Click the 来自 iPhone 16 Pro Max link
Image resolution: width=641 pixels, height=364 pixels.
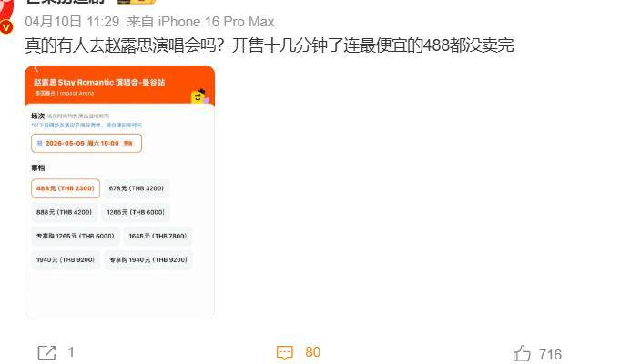(200, 22)
